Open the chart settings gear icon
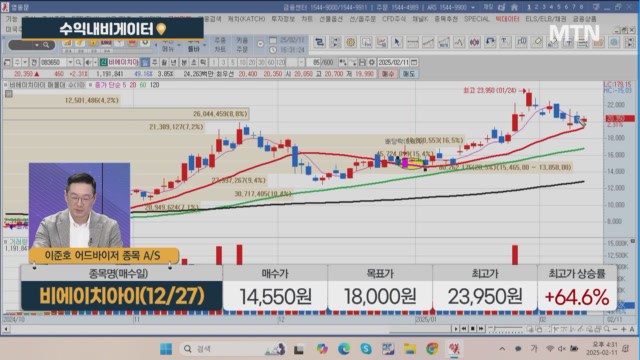Viewport: 640px width, 360px height. click(371, 62)
